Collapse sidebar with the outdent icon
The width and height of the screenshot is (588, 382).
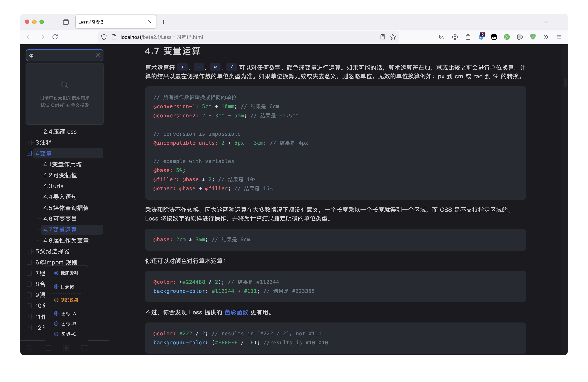[x=85, y=348]
